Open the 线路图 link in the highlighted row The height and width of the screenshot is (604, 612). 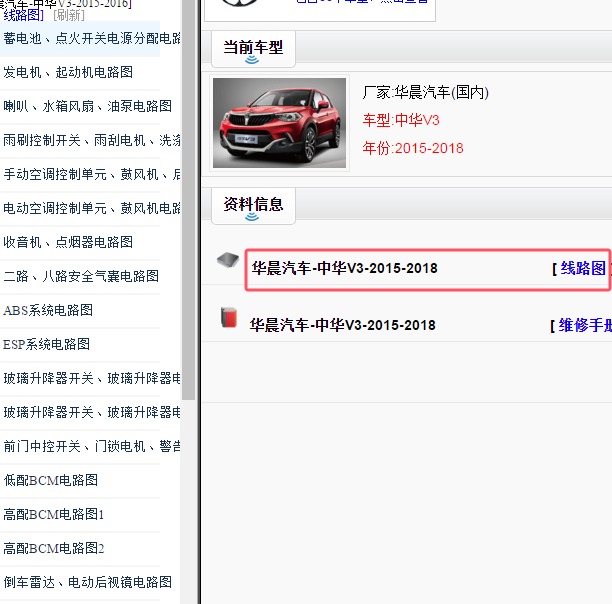click(x=583, y=268)
